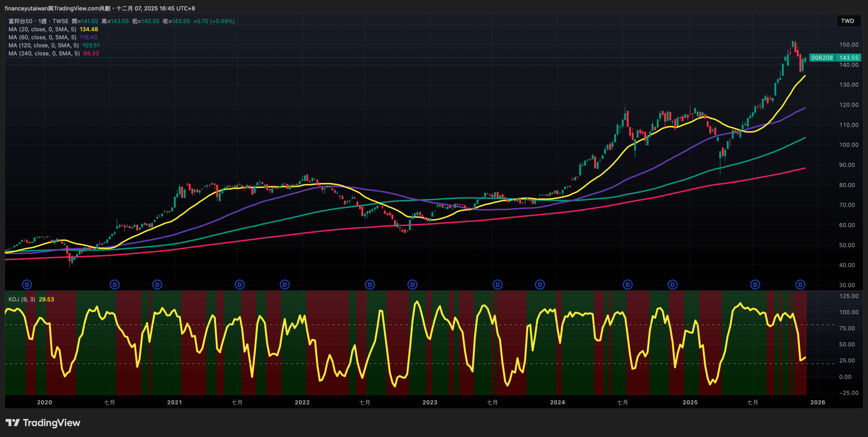Select the MA 20 indicator legend
868x437 pixels.
[42, 30]
